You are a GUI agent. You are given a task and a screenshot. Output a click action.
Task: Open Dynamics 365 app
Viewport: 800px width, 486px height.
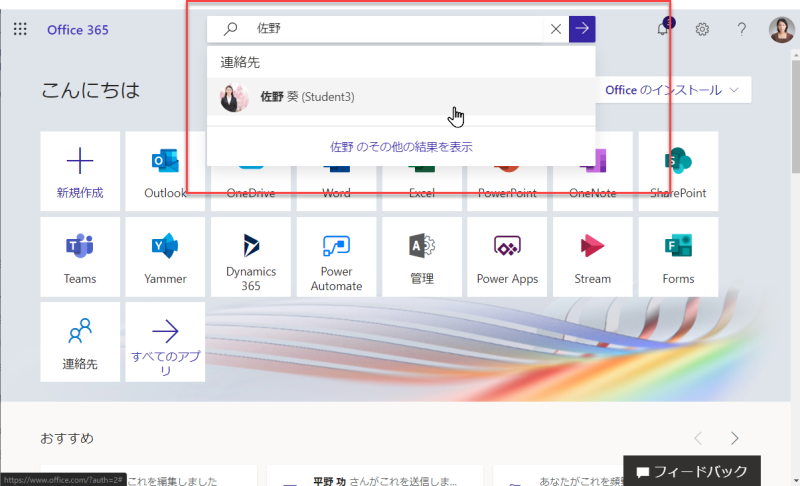(x=251, y=257)
